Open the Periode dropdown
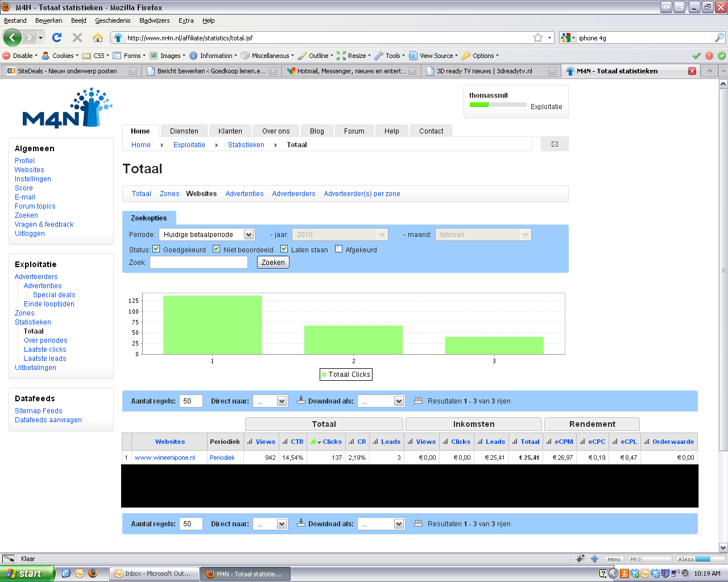 (206, 234)
